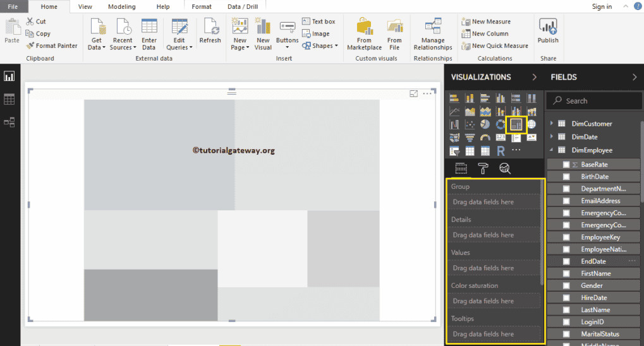Screen dimensions: 644x346
Task: Click Manage Relationships
Action: coord(433,35)
